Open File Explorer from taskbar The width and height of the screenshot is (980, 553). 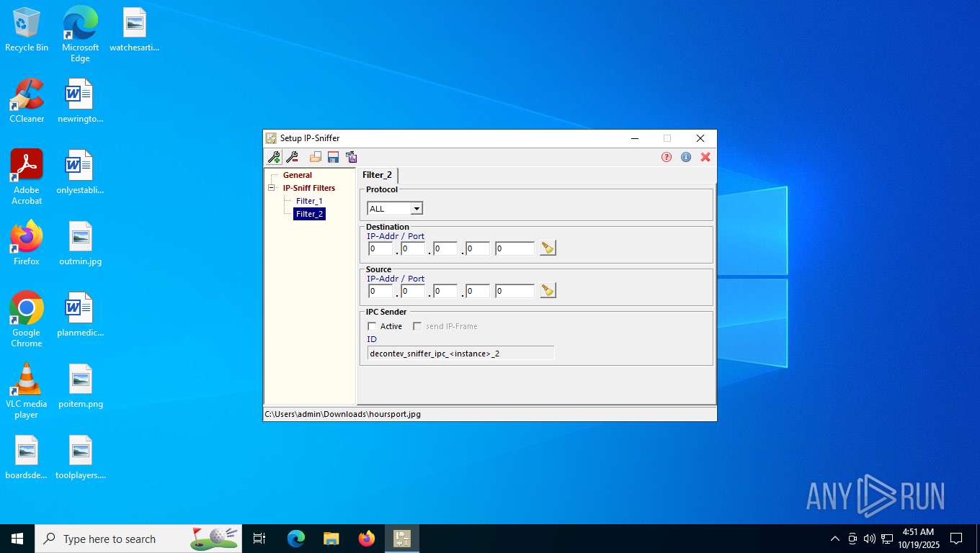(331, 539)
